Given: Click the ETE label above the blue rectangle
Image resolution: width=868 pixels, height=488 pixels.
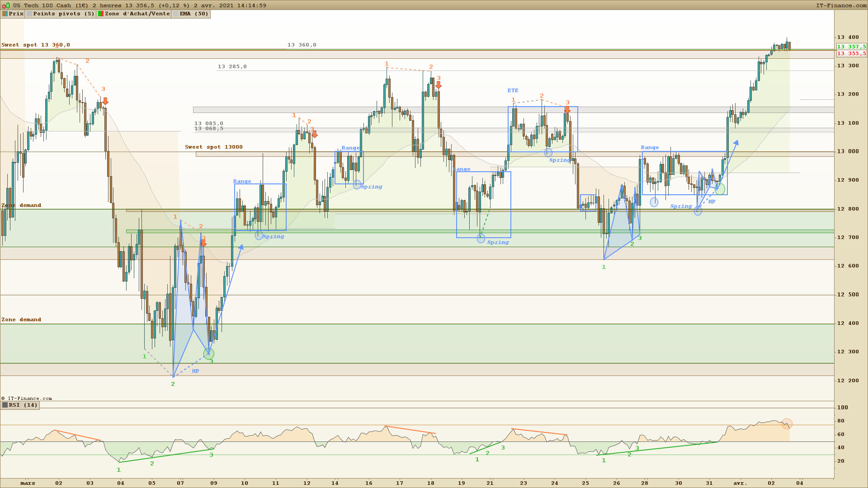Looking at the screenshot, I should point(513,91).
